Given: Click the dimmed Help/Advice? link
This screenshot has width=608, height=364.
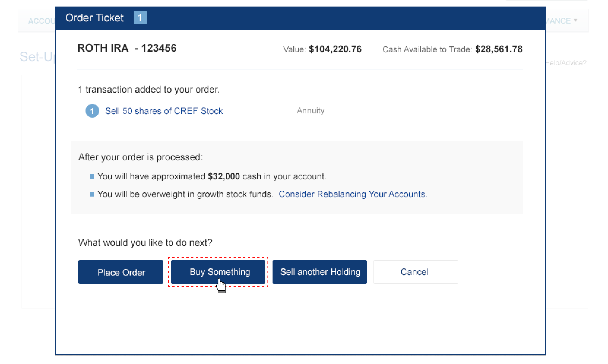Looking at the screenshot, I should pyautogui.click(x=566, y=63).
